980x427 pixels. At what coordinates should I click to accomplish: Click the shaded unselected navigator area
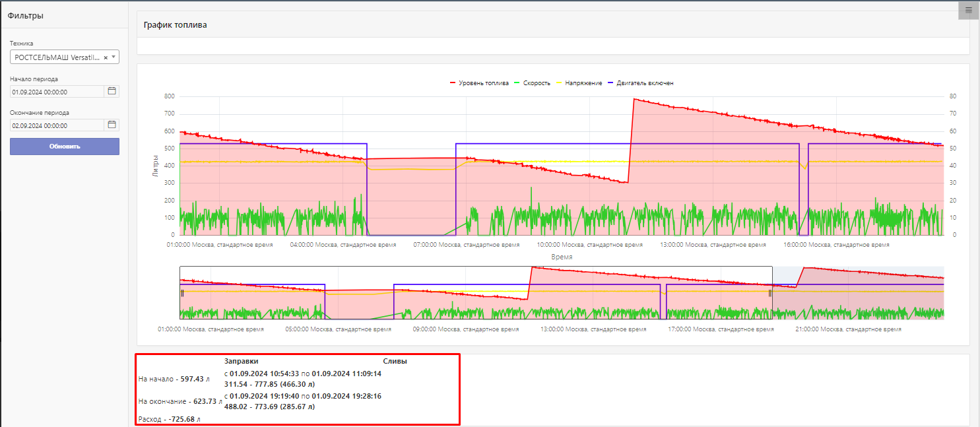(858, 304)
